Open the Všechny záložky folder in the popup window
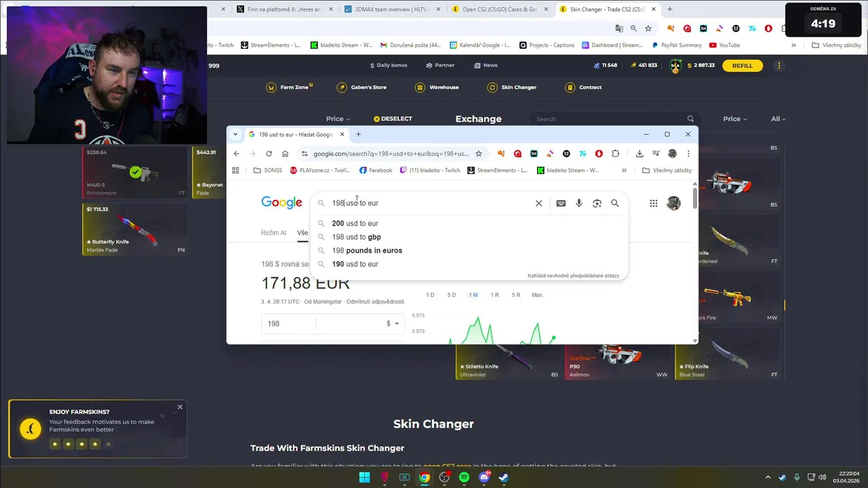The image size is (868, 488). click(x=667, y=170)
